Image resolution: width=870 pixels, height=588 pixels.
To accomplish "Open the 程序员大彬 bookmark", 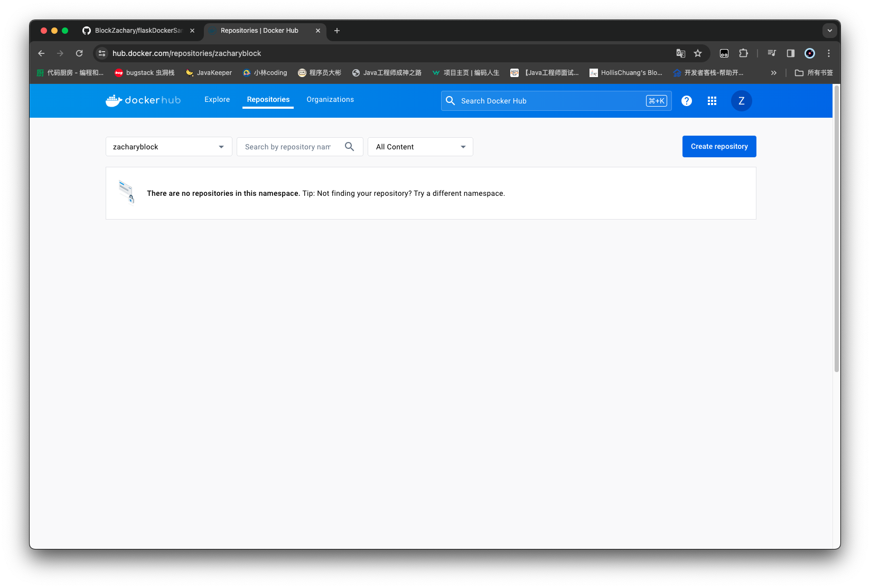I will [x=320, y=73].
